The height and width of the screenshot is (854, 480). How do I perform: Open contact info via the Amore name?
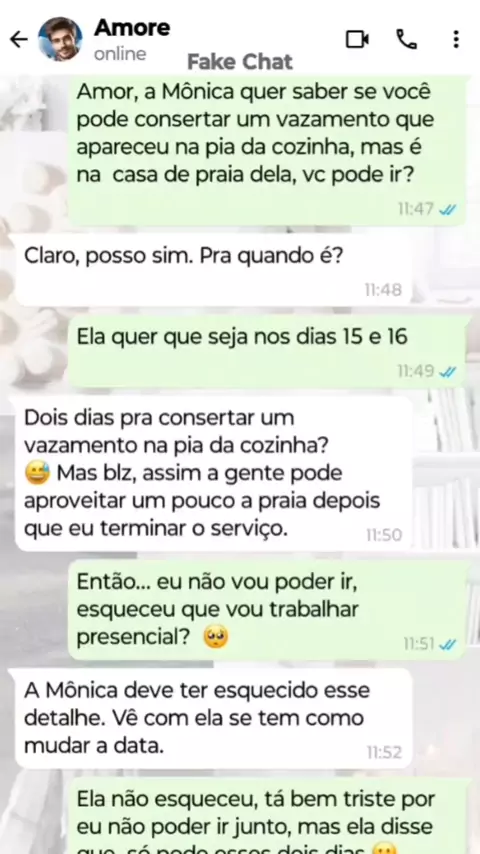coord(132,27)
